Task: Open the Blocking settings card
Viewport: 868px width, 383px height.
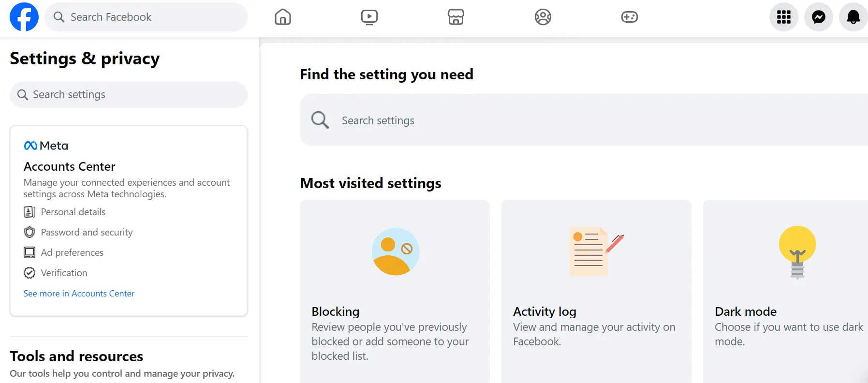Action: click(395, 290)
